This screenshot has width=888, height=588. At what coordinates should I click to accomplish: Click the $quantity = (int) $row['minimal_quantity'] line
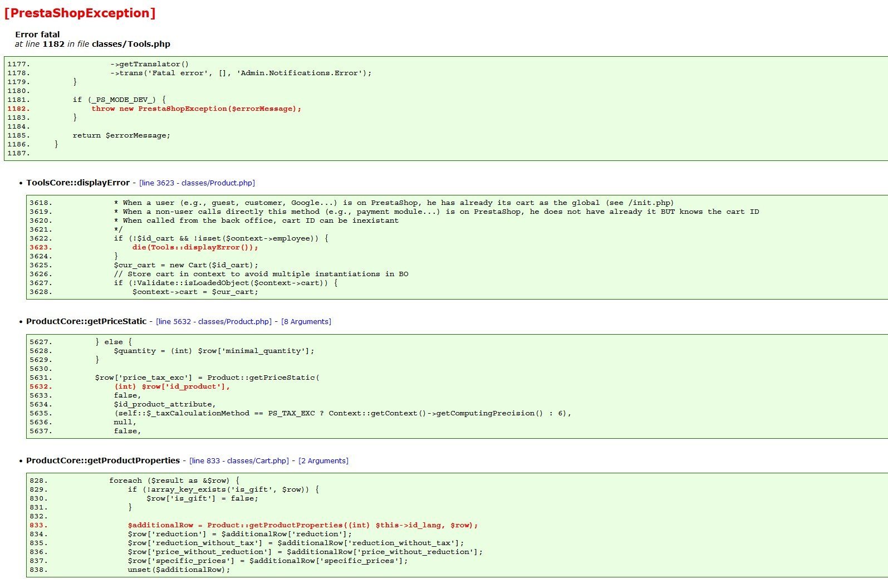tap(214, 351)
